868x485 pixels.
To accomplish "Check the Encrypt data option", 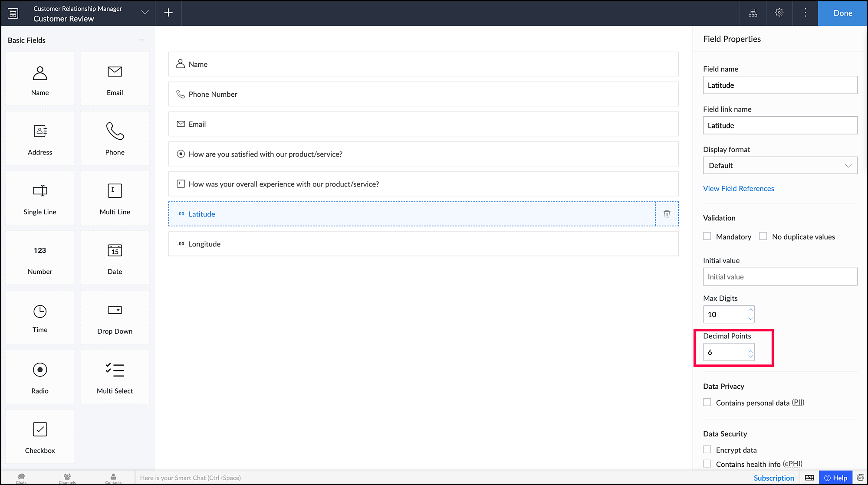I will pyautogui.click(x=707, y=450).
